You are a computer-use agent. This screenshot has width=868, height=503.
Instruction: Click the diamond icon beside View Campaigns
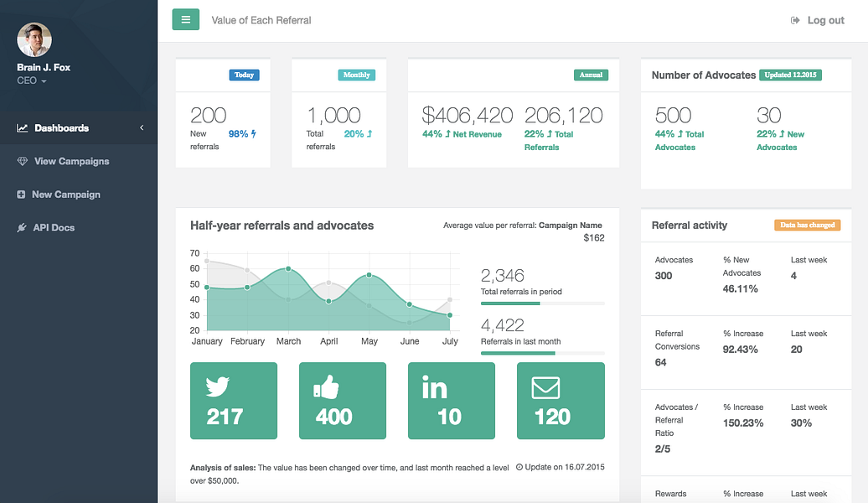click(22, 161)
